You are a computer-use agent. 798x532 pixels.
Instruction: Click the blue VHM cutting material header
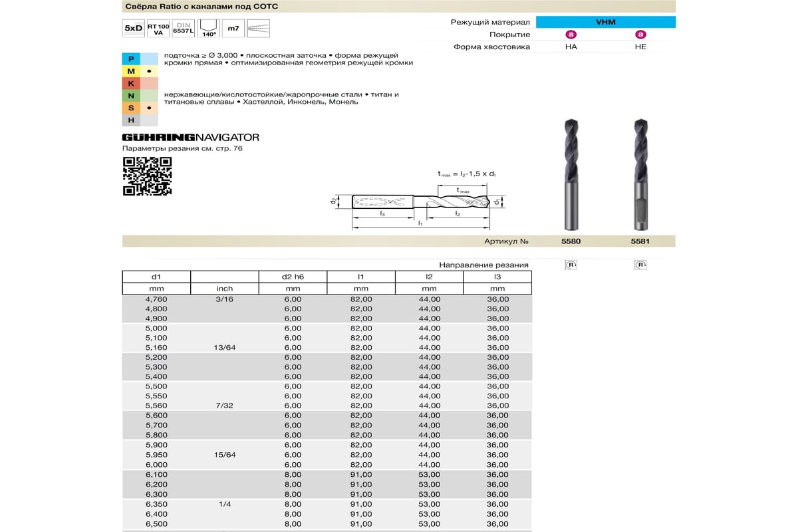pos(606,22)
